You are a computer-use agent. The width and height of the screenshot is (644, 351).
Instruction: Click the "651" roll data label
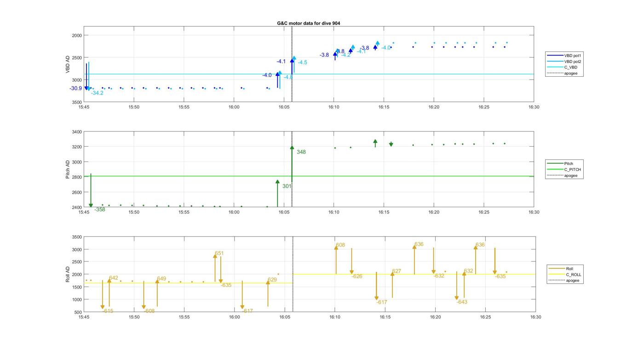click(219, 254)
